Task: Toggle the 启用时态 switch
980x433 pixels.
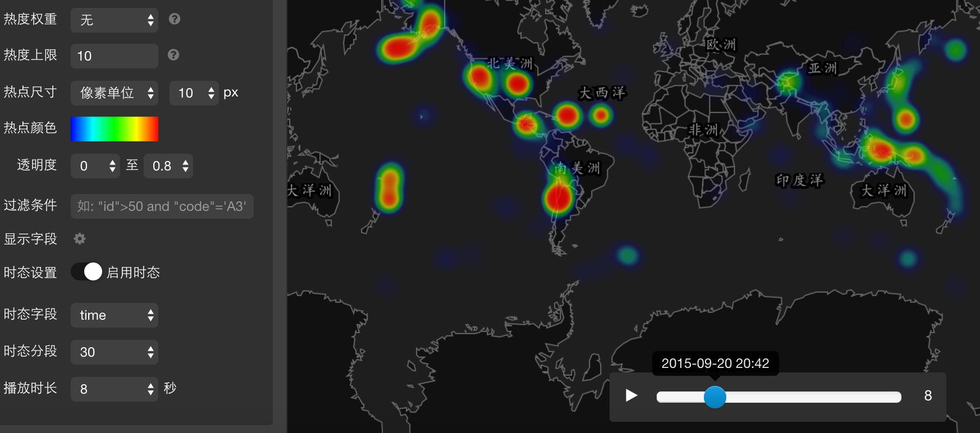Action: (x=87, y=272)
